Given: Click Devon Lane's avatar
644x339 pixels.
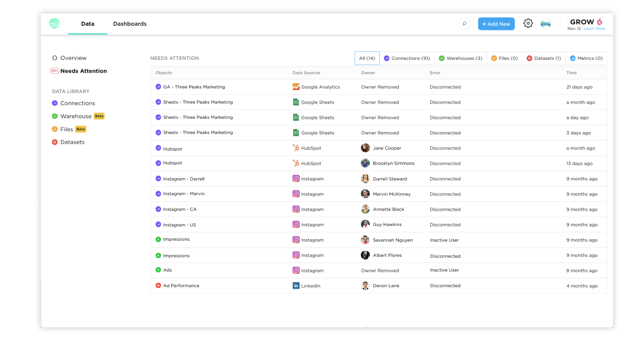Looking at the screenshot, I should [365, 286].
